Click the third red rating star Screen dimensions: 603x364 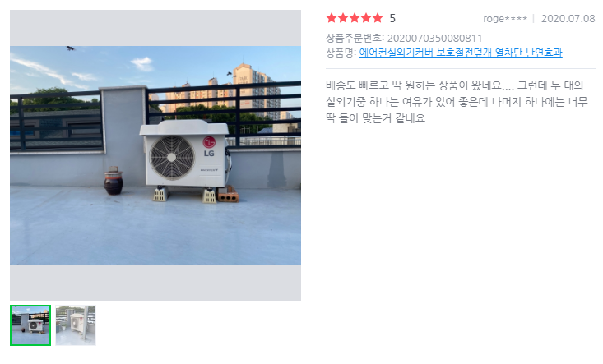point(355,17)
